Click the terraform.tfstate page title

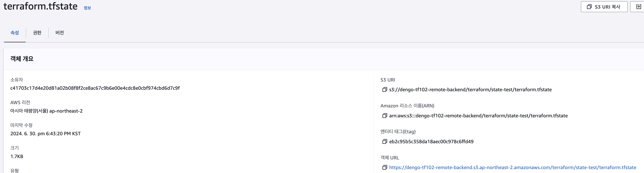click(x=41, y=6)
